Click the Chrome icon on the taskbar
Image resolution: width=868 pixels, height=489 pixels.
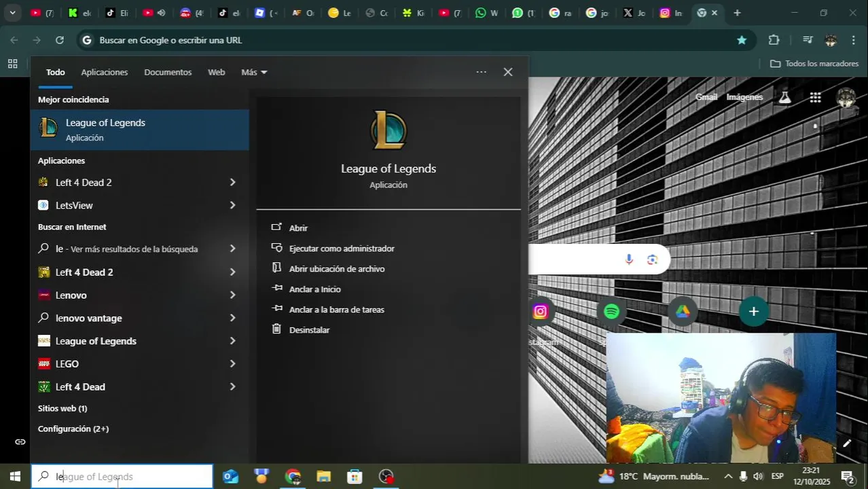pos(293,477)
